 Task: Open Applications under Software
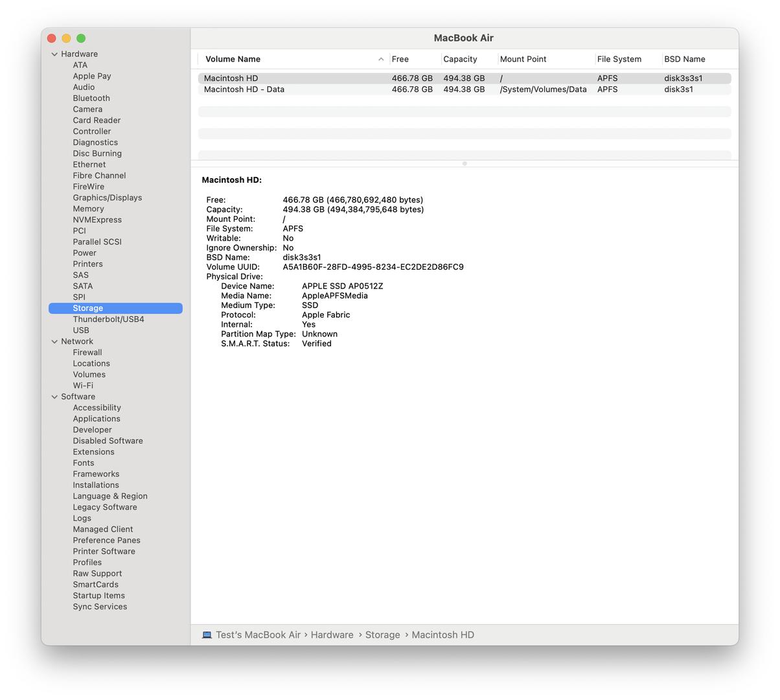(97, 419)
